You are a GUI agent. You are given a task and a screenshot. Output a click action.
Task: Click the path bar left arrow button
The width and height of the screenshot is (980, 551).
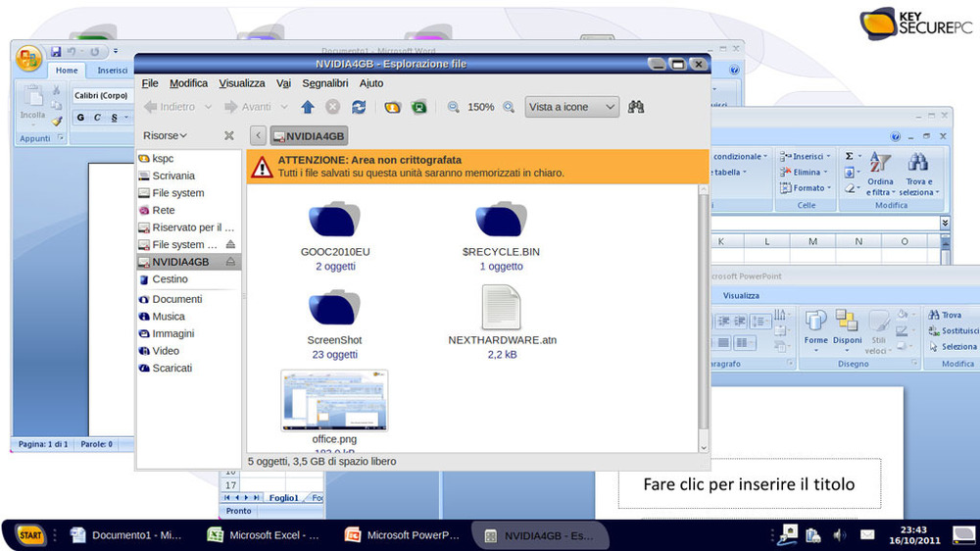point(258,135)
